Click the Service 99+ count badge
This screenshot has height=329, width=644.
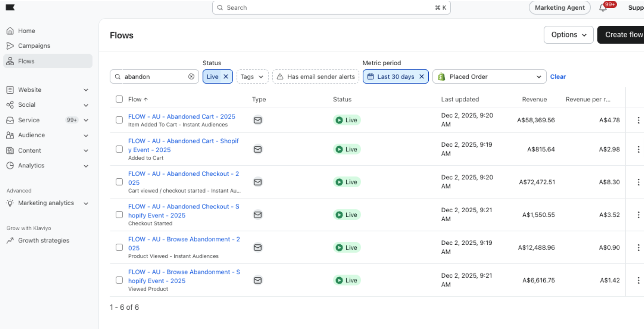point(72,120)
